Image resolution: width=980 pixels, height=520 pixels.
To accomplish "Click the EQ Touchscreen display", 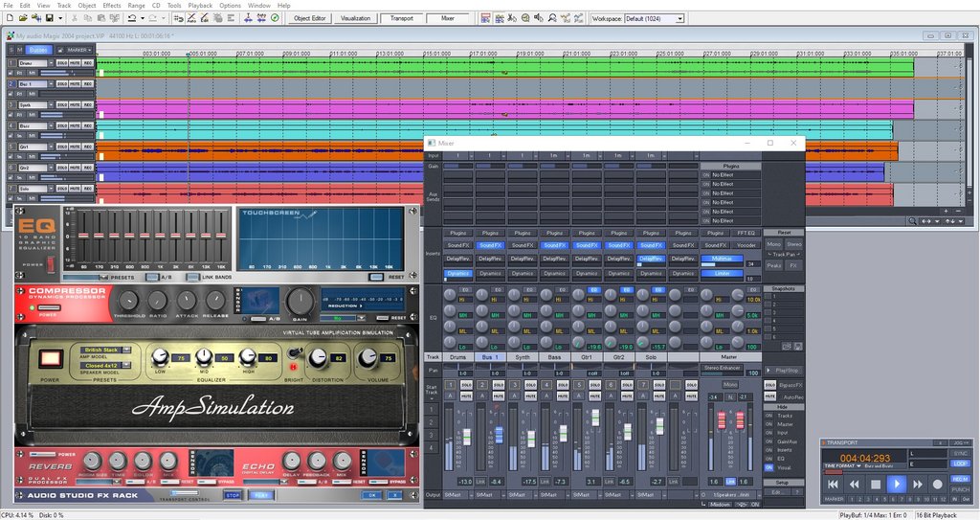I will [322, 241].
